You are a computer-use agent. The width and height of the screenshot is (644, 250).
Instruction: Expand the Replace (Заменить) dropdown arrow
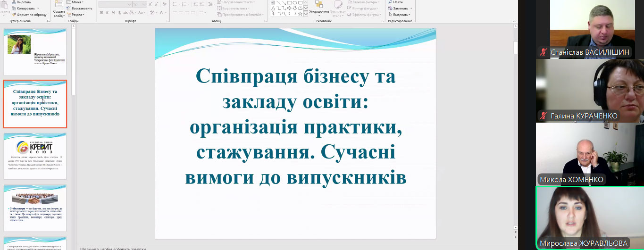click(x=411, y=8)
